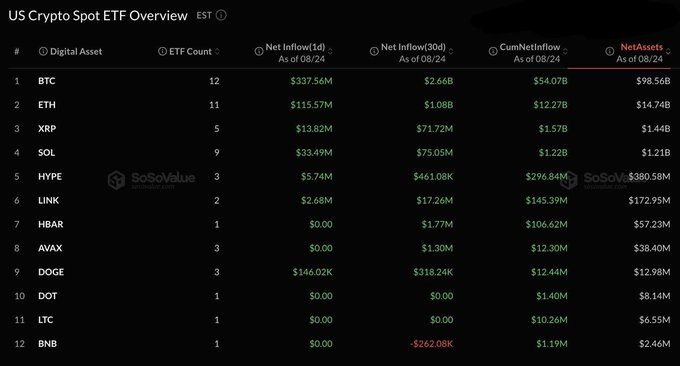
Task: Click info icon beside Digital Asset header
Action: click(x=43, y=51)
